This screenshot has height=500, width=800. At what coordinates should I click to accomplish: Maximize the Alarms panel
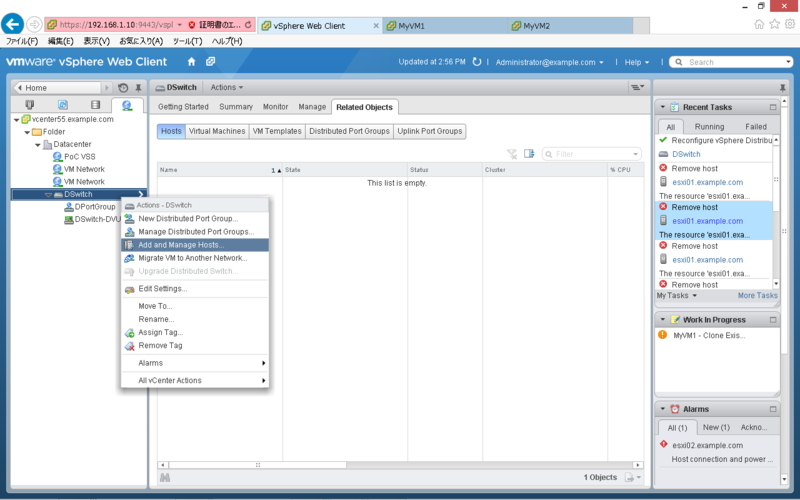click(772, 409)
